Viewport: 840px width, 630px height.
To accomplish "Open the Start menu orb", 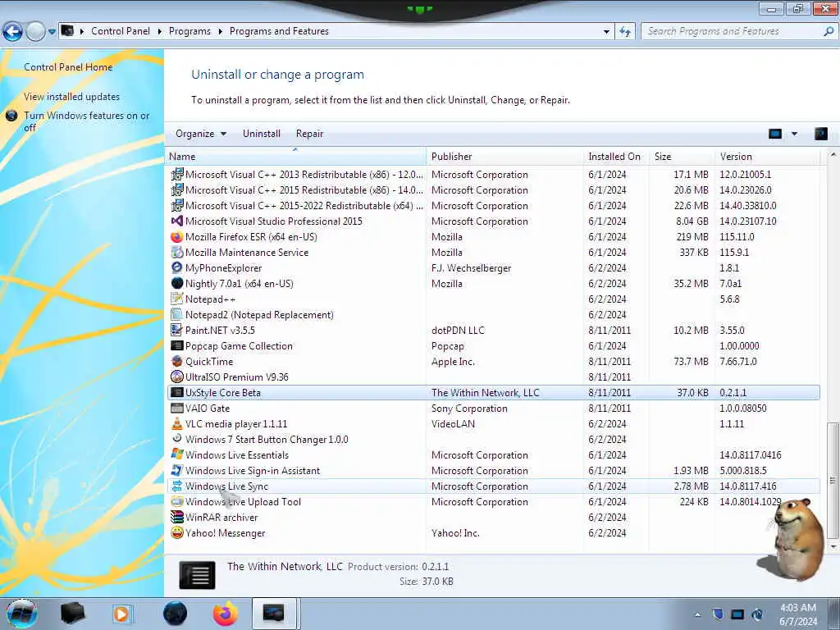I will pyautogui.click(x=22, y=614).
